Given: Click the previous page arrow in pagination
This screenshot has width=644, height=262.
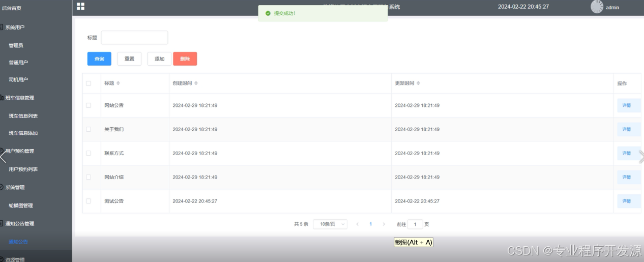Looking at the screenshot, I should click(358, 224).
